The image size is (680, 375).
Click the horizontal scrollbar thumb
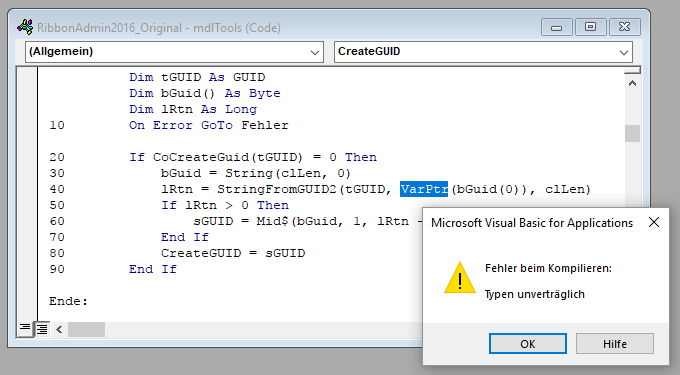click(86, 329)
